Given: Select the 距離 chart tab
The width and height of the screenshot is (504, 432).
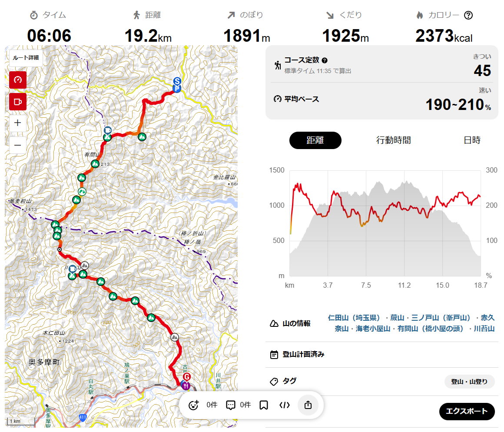Looking at the screenshot, I should tap(315, 140).
